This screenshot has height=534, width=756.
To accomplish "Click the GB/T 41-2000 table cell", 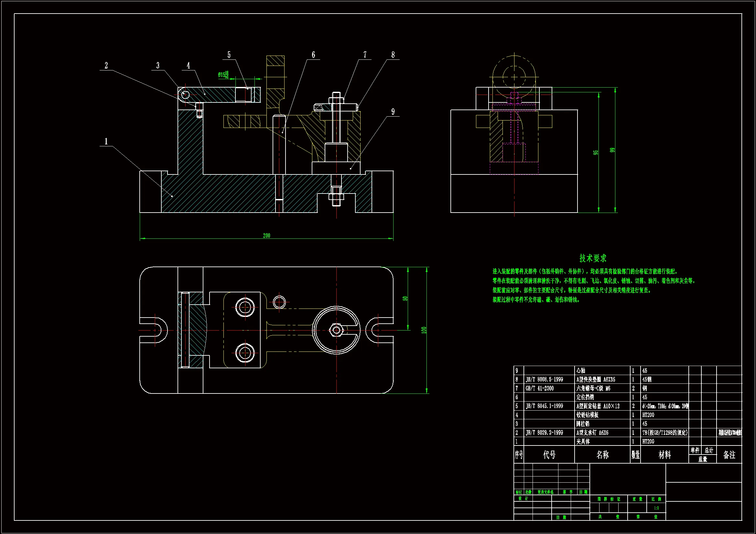I will point(540,388).
